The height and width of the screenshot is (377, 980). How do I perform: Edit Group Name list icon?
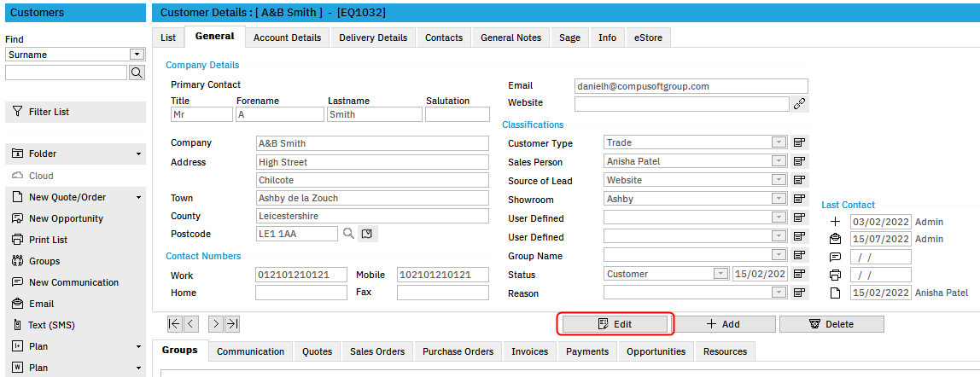[x=799, y=255]
